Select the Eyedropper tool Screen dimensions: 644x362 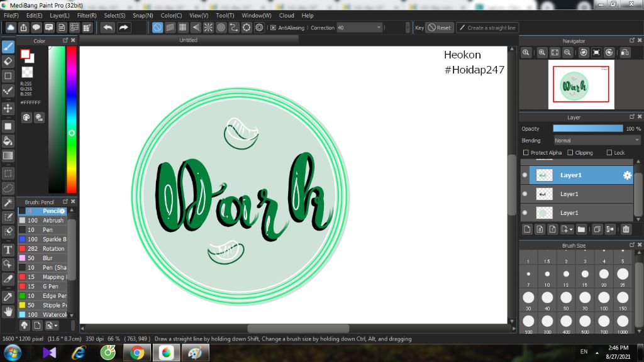click(8, 297)
